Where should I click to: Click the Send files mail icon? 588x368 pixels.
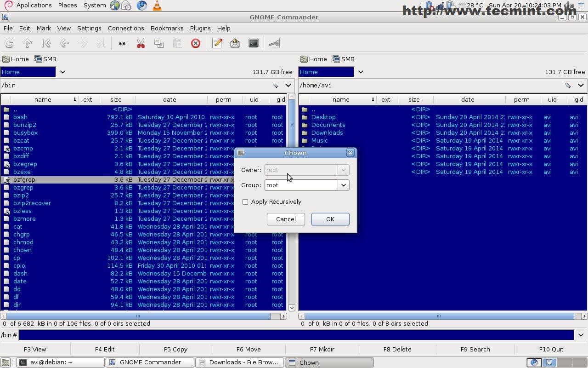(235, 43)
